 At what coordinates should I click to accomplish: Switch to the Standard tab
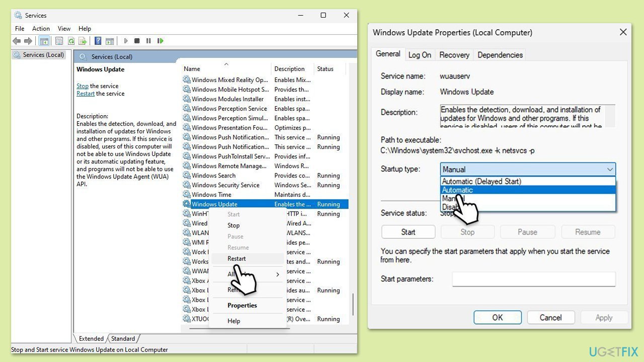tap(123, 338)
